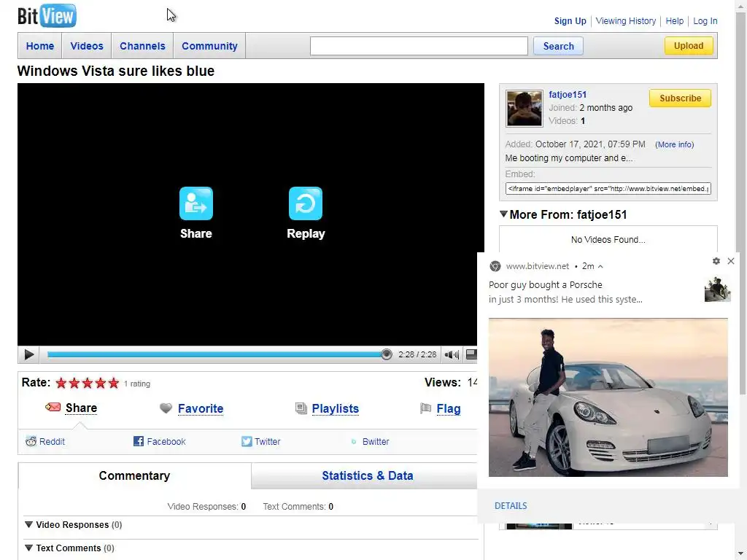Image resolution: width=747 pixels, height=560 pixels.
Task: Open Viewing History link
Action: click(x=625, y=21)
